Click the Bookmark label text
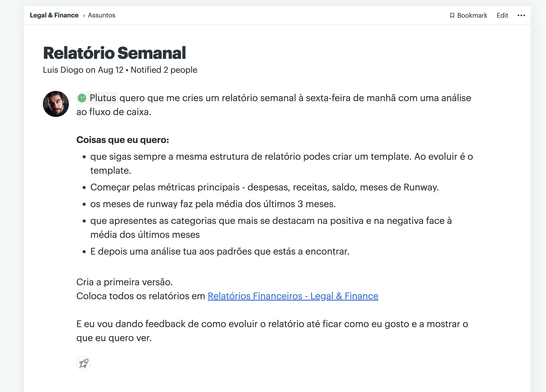Screen dimensions: 546x392 [472, 15]
